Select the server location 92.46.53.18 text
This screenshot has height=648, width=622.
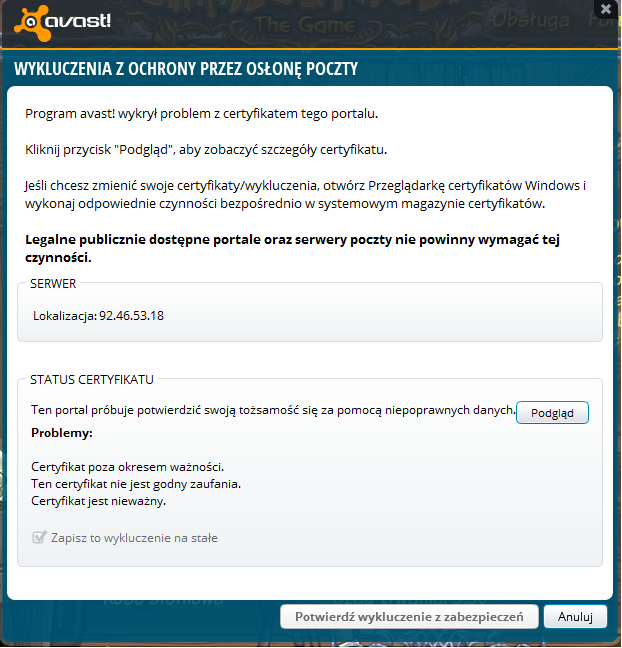(131, 316)
